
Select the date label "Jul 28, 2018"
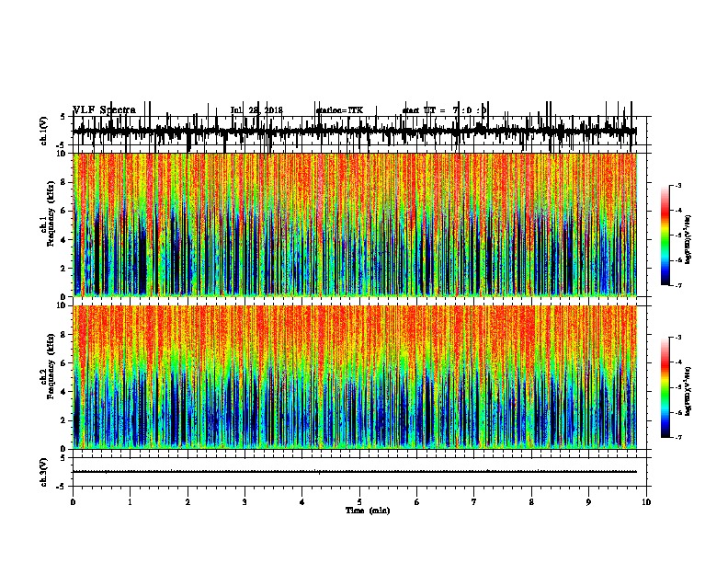point(256,110)
